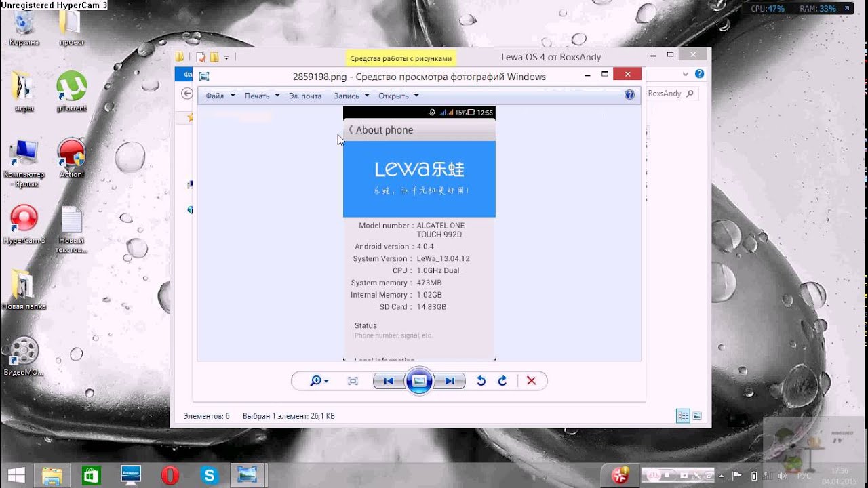
Task: Switch Explorer to large thumbnails view
Action: (696, 416)
